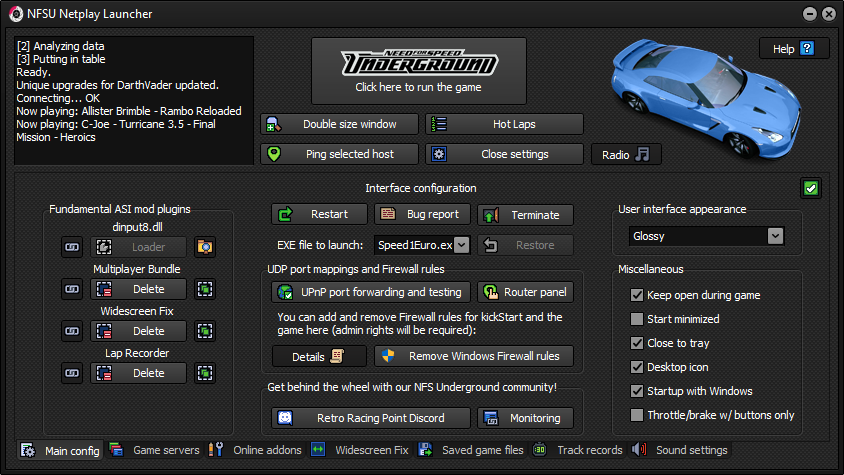Switch to Main config tab
Screen dimensions: 844x475
click(60, 450)
